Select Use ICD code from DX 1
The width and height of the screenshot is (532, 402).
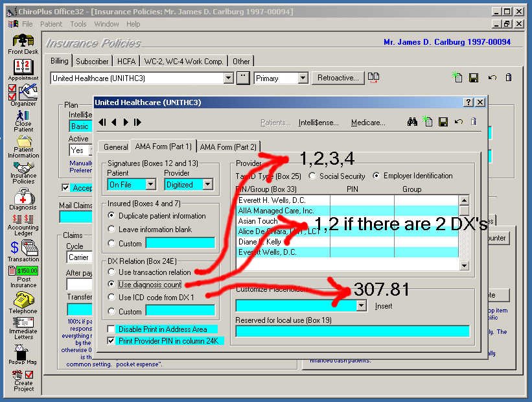(111, 297)
